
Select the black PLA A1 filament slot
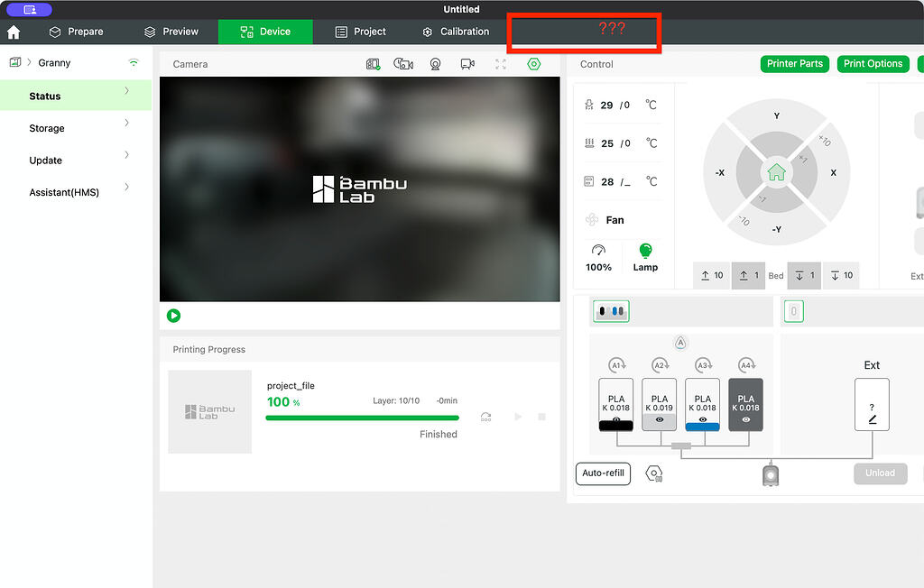[x=616, y=405]
